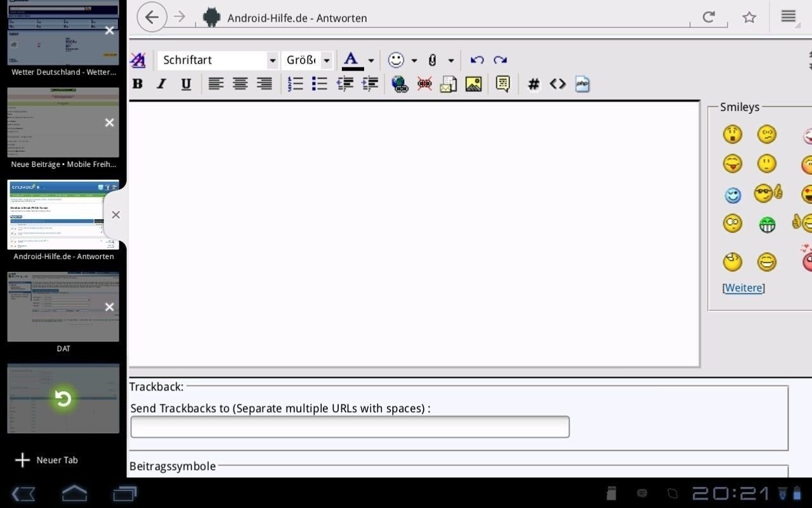812x508 pixels.
Task: Insert an image with picture icon
Action: pyautogui.click(x=473, y=84)
